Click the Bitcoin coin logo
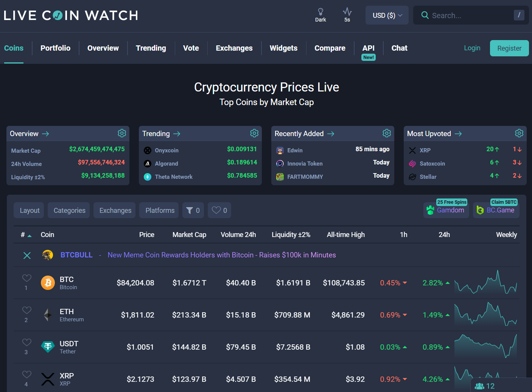Screen dimensions: 532x392 [48, 283]
